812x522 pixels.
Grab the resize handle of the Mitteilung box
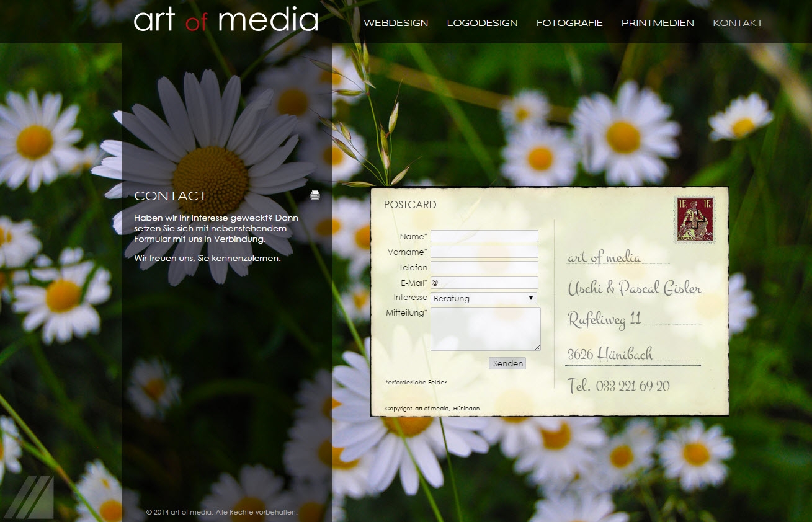pos(537,348)
